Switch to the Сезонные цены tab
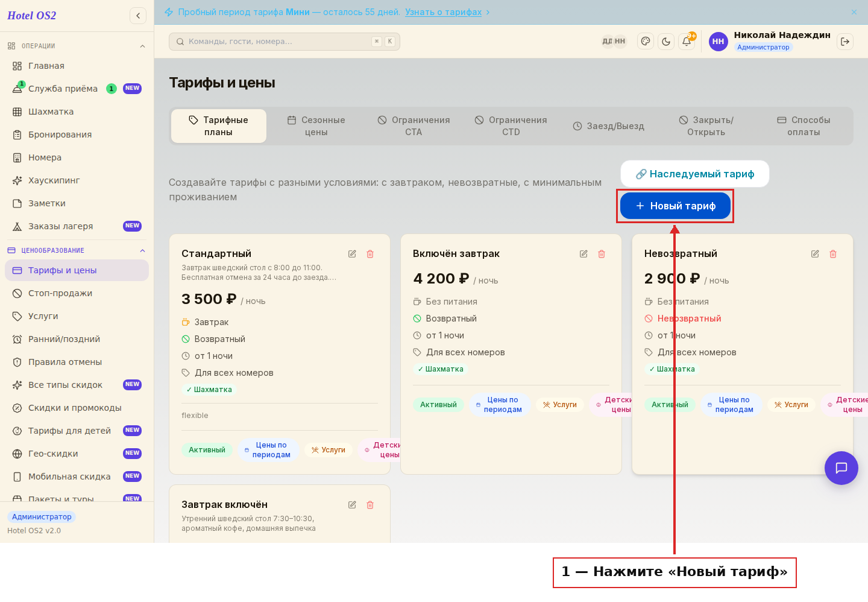This screenshot has width=868, height=602. (x=316, y=126)
